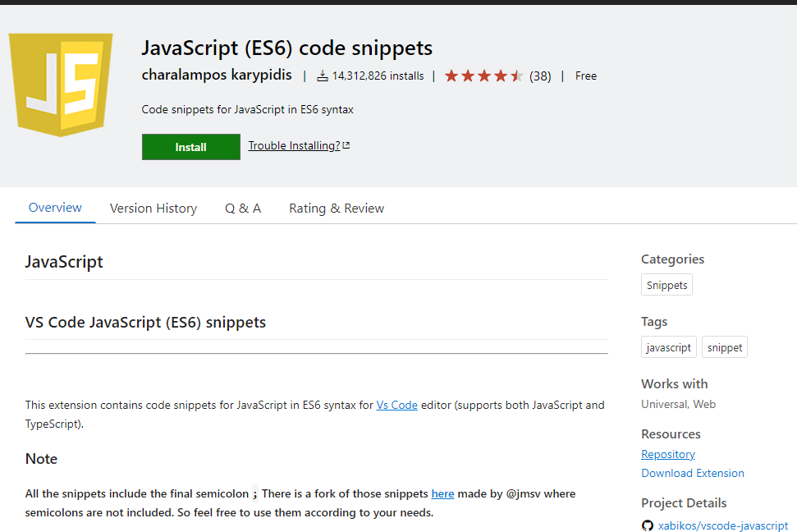The height and width of the screenshot is (532, 797).
Task: Click the snippet tag
Action: tap(725, 347)
